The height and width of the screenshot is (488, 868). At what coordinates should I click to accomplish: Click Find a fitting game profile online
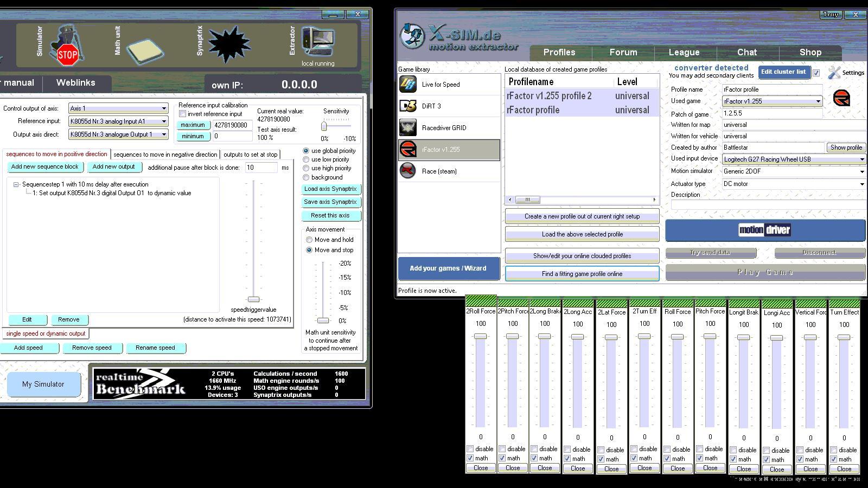click(x=582, y=274)
